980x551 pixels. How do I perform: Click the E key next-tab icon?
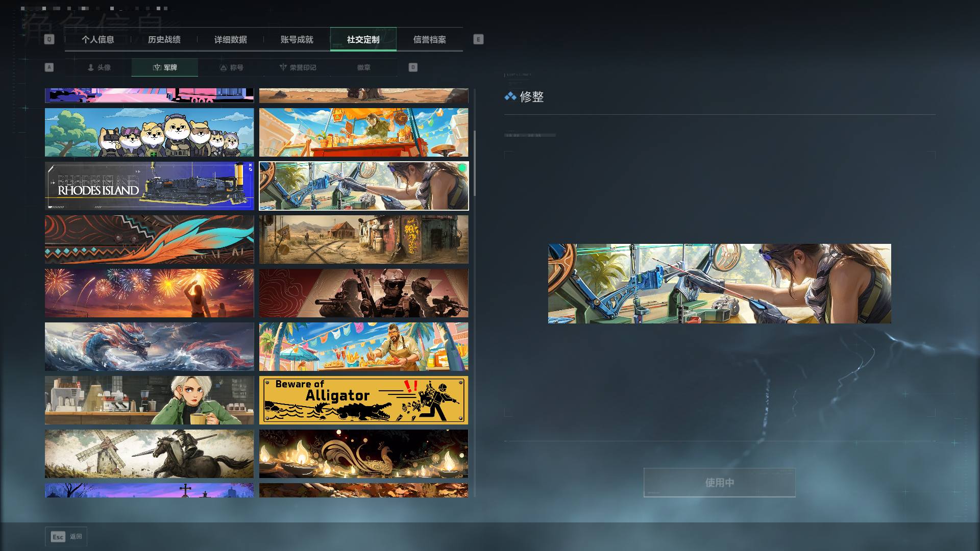point(478,39)
